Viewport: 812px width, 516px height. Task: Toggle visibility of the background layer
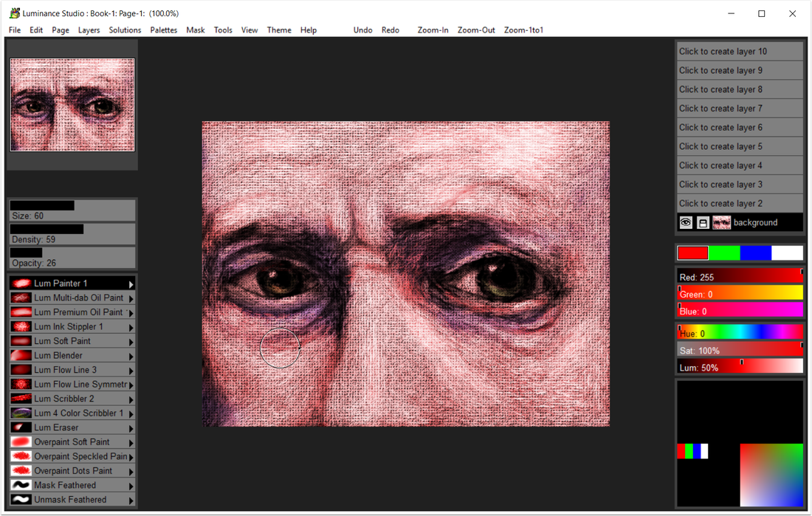coord(685,222)
